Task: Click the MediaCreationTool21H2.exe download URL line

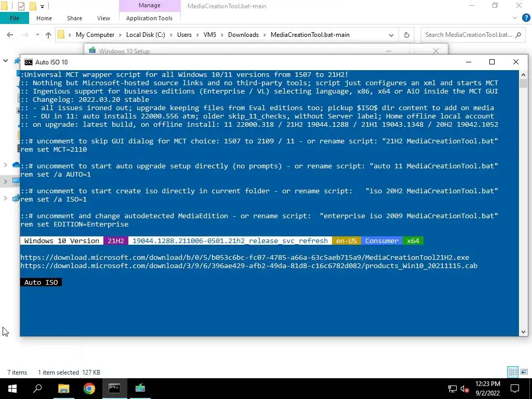Action: click(x=245, y=257)
